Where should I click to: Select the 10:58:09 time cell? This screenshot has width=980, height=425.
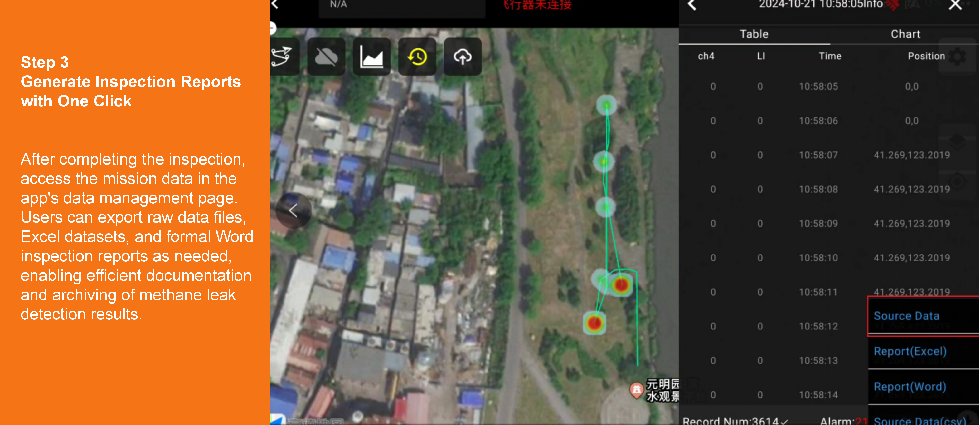pos(818,224)
